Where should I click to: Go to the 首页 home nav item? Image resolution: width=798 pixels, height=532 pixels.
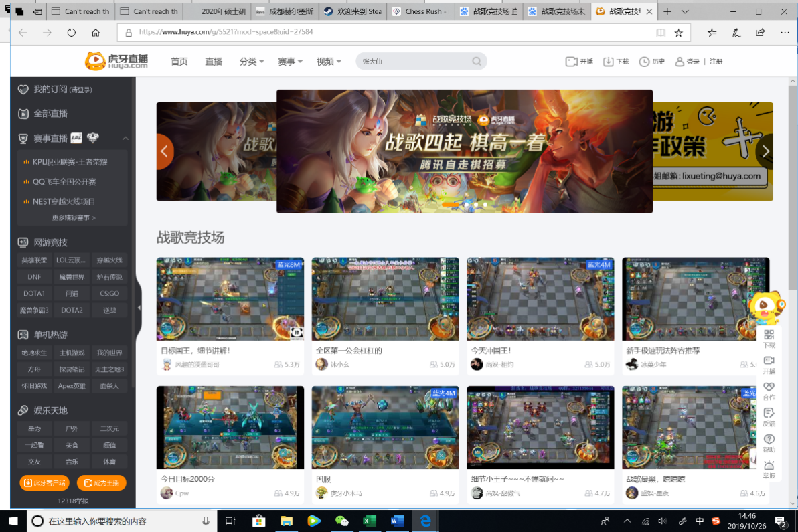point(179,62)
